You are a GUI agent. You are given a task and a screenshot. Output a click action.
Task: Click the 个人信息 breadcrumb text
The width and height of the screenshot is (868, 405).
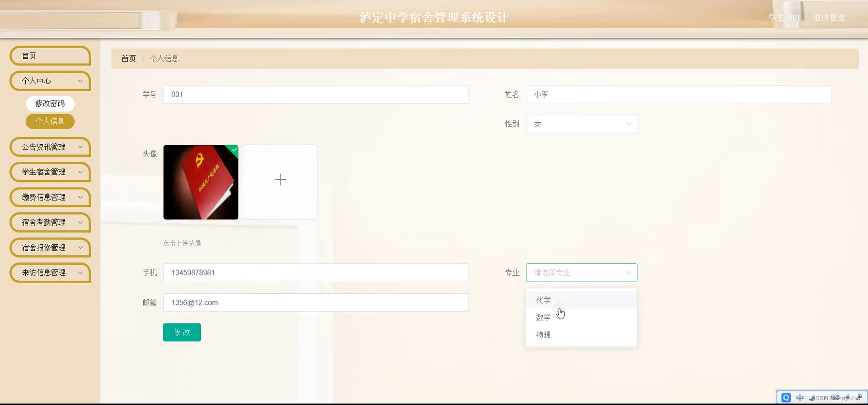point(164,59)
